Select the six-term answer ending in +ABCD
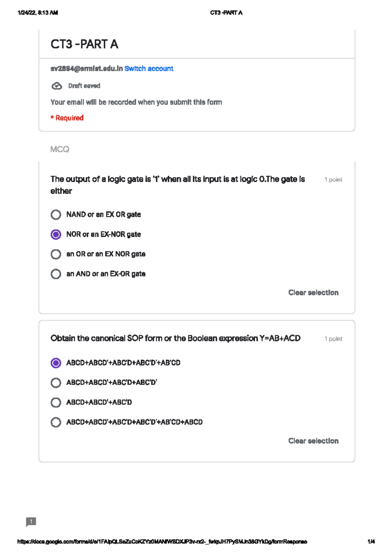Screen dimensions: 392x554 point(56,422)
